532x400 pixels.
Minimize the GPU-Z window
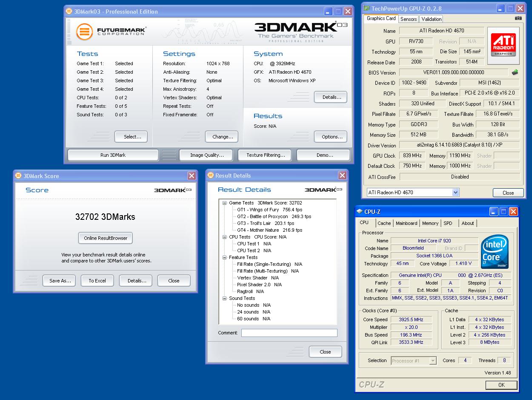501,9
